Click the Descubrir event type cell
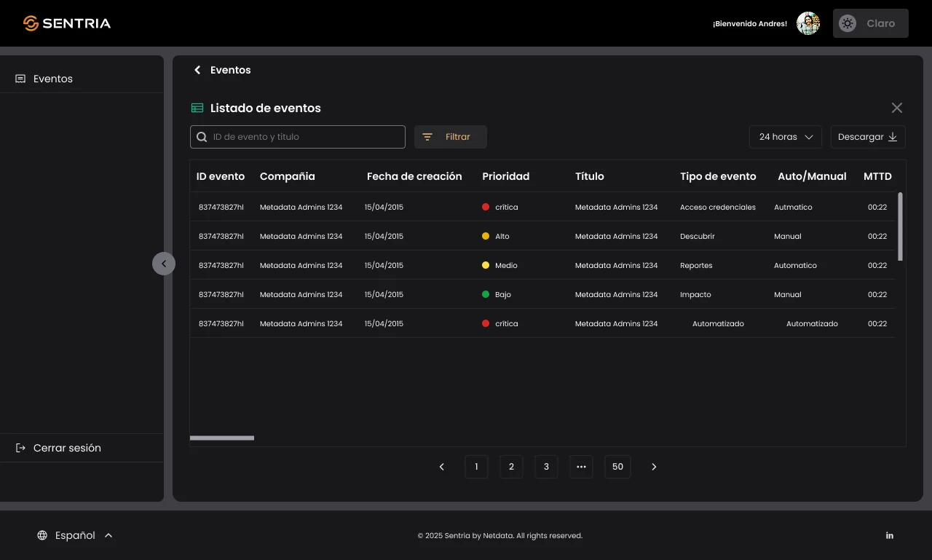The image size is (932, 560). (698, 236)
